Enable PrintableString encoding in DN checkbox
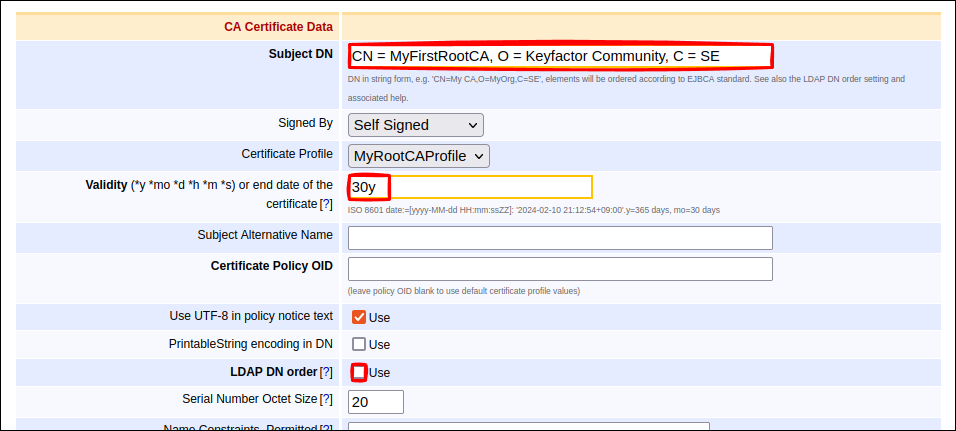 (359, 344)
